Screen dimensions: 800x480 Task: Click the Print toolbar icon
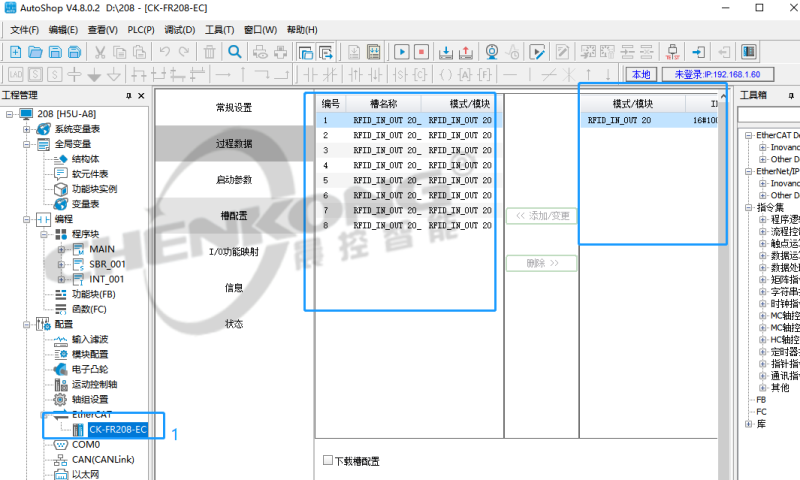[261, 51]
